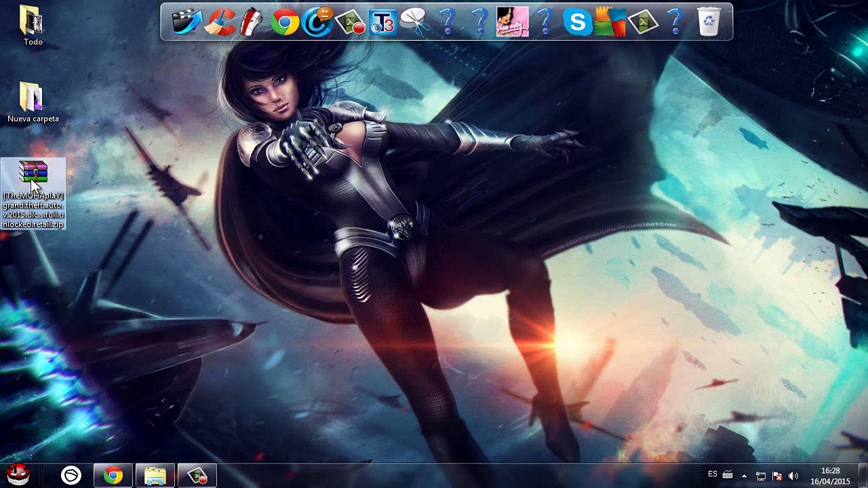
Task: Click the question mark icon right of the scissors
Action: coord(448,22)
